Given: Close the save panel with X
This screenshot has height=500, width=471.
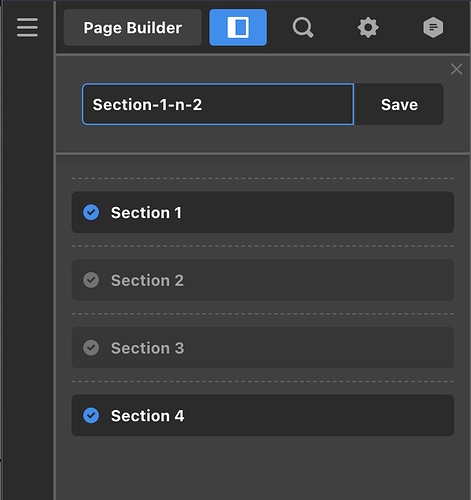Looking at the screenshot, I should click(x=456, y=69).
